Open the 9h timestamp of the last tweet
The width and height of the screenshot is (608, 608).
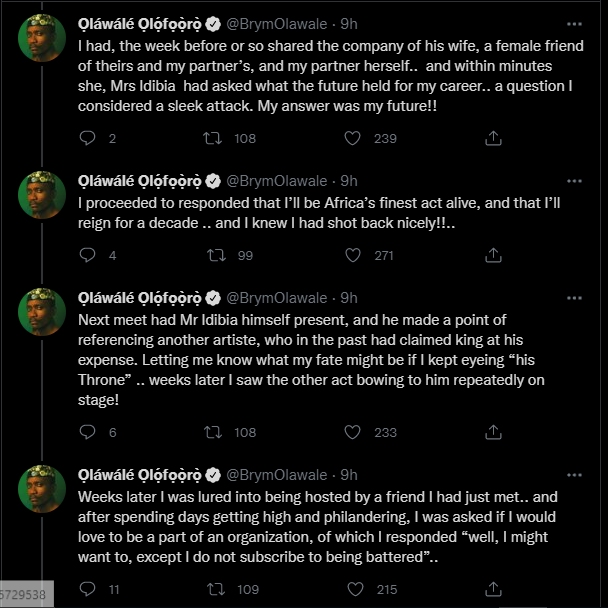(x=349, y=474)
